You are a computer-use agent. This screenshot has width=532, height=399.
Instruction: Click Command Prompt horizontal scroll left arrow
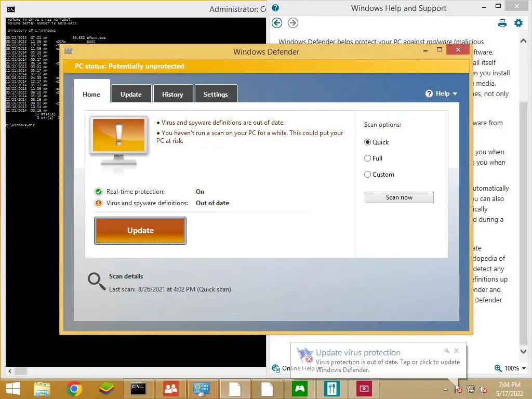[x=10, y=371]
